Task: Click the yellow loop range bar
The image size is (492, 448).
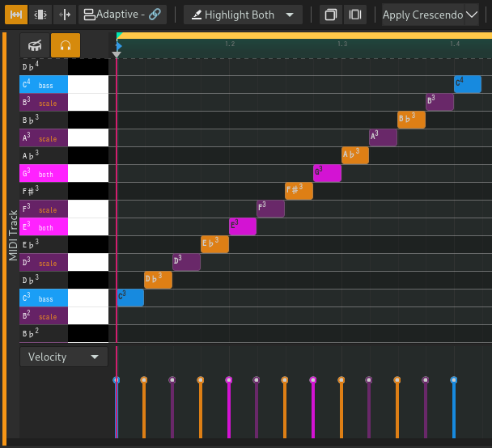Action: (304, 36)
